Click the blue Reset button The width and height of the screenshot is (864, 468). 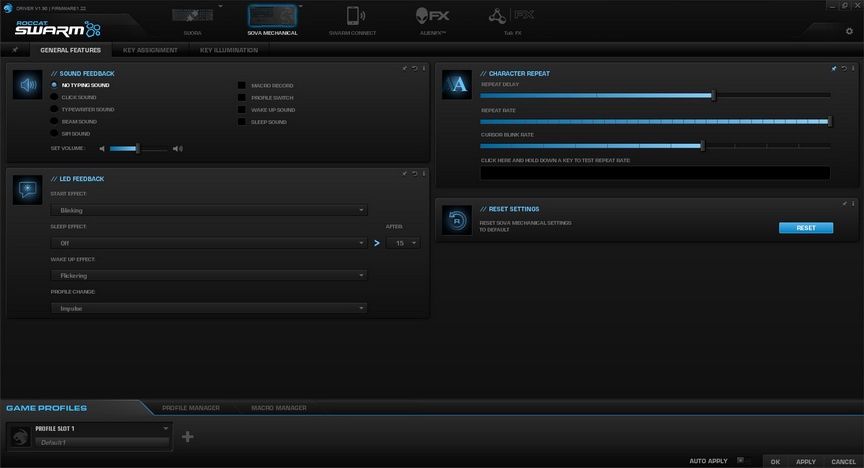(806, 228)
